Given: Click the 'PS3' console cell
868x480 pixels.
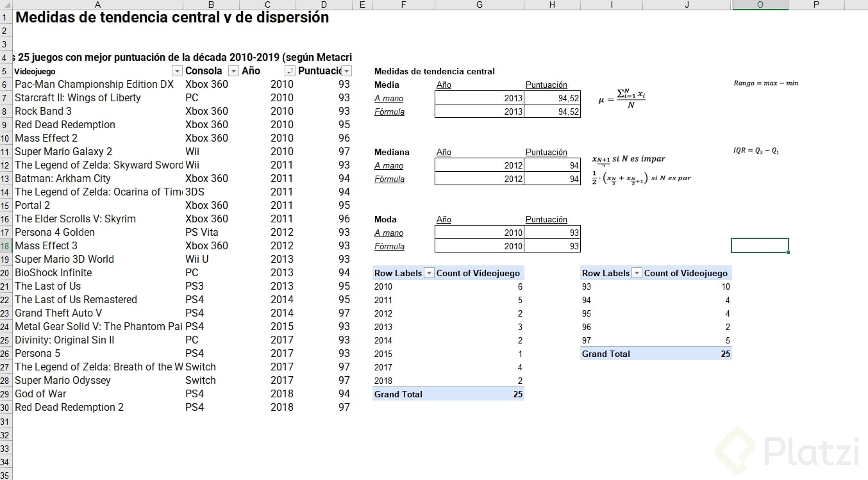Looking at the screenshot, I should 211,286.
